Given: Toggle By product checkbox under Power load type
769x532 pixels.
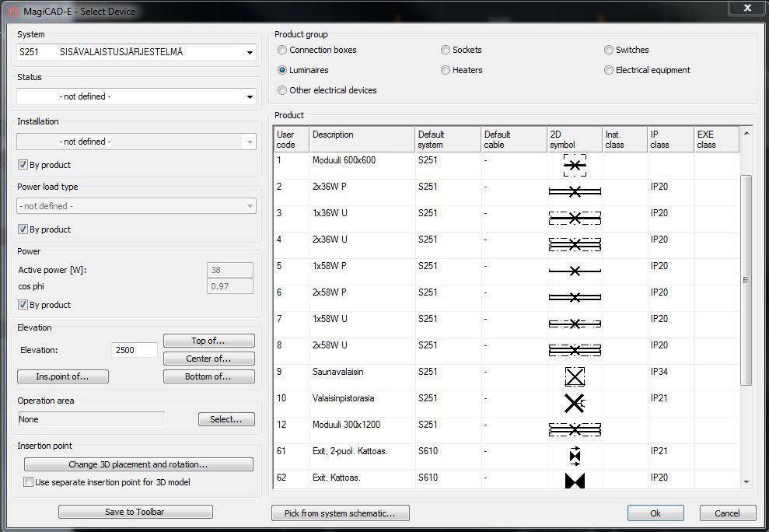Looking at the screenshot, I should [x=23, y=229].
